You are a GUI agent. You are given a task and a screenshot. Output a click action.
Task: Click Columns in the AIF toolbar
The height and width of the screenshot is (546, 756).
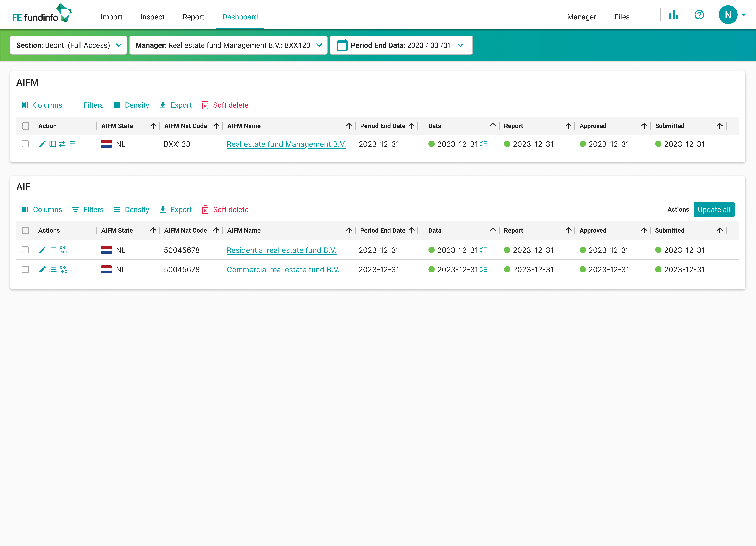click(x=42, y=210)
